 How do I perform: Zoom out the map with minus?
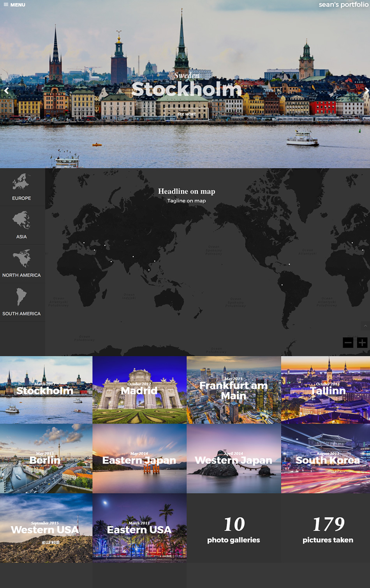348,342
